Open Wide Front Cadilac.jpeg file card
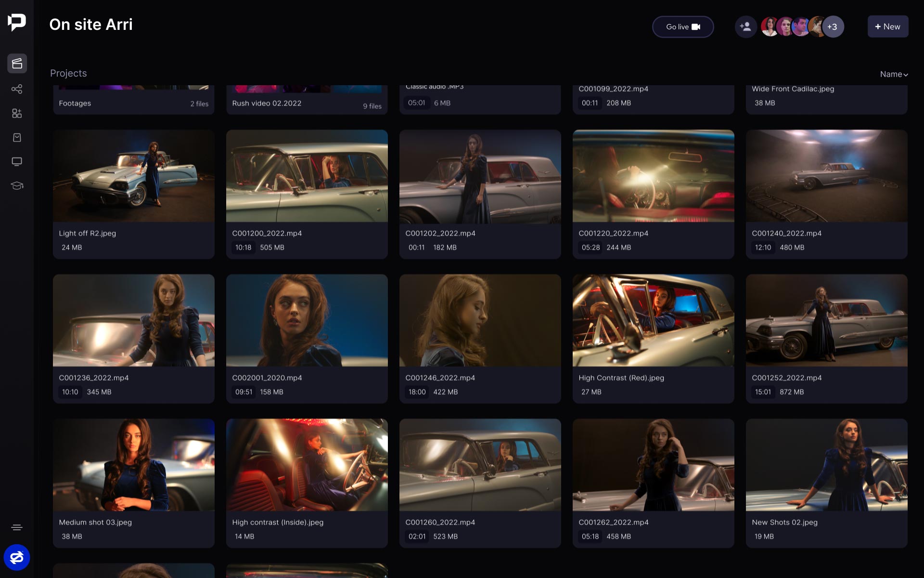 click(827, 100)
